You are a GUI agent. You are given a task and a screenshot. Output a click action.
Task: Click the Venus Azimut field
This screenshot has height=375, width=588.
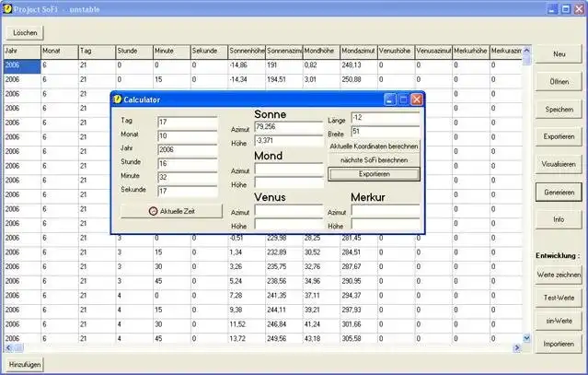(x=289, y=211)
